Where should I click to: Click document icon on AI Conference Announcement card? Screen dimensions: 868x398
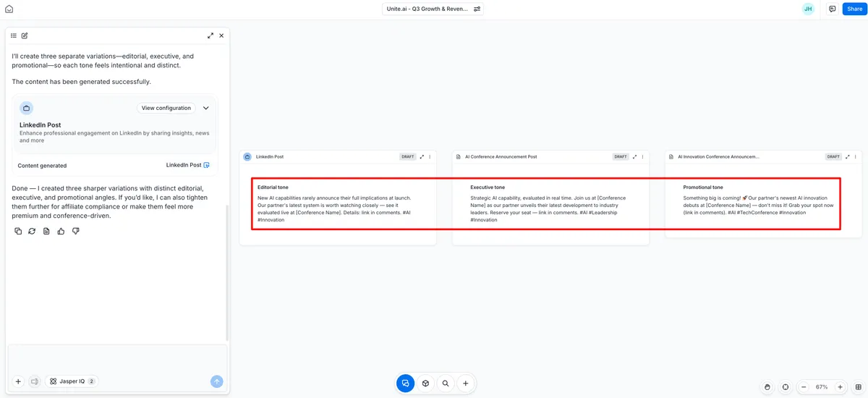pos(459,156)
